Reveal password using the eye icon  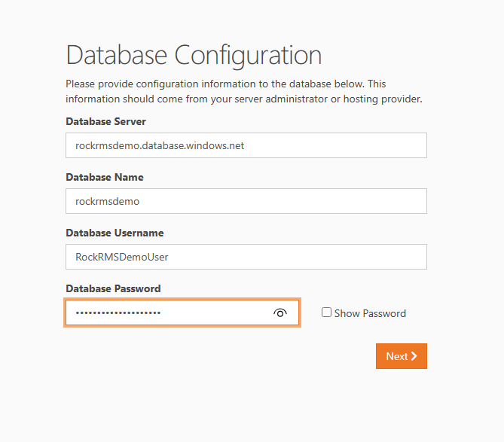pos(280,313)
